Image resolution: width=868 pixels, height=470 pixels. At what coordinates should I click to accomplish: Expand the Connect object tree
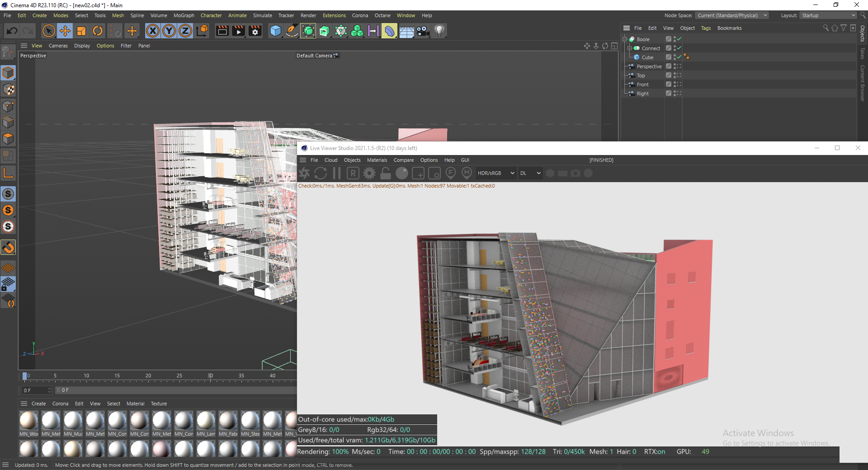coord(629,48)
